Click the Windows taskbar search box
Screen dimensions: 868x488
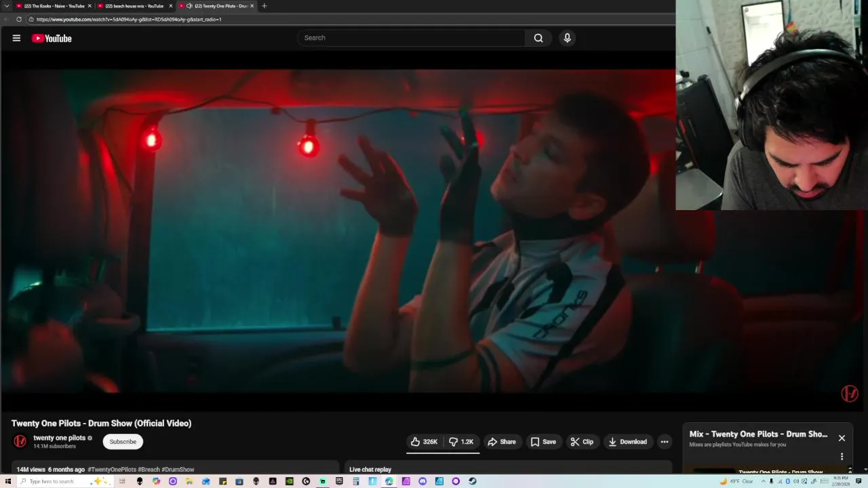pos(64,481)
